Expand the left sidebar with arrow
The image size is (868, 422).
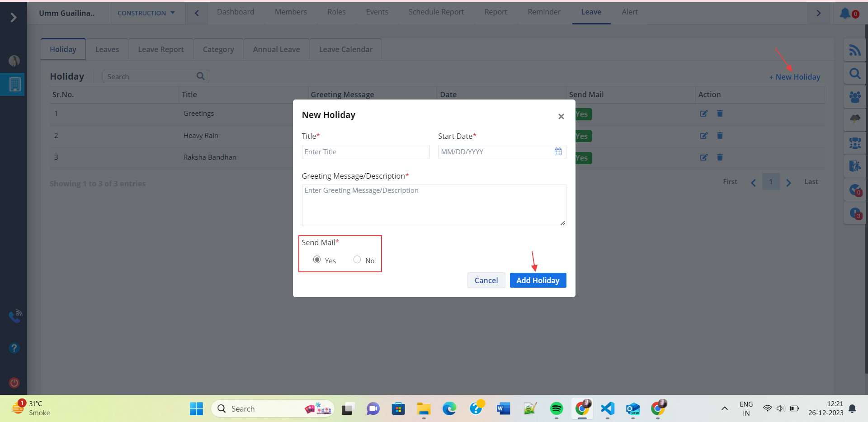(x=14, y=17)
